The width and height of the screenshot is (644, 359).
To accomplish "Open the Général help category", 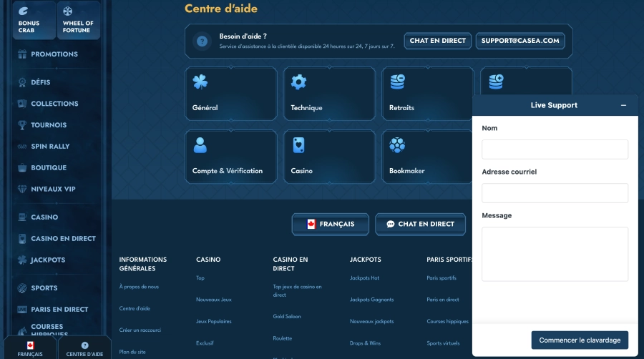I will pyautogui.click(x=231, y=94).
